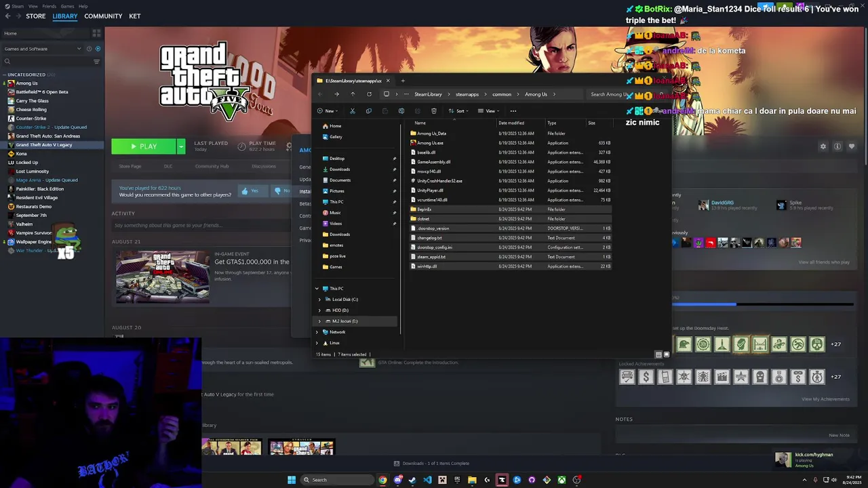This screenshot has height=488, width=868.
Task: Delete selected files with the trash icon
Action: 434,111
